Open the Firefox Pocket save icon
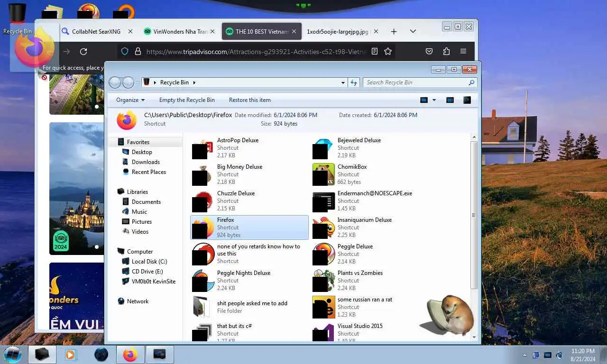 (429, 52)
